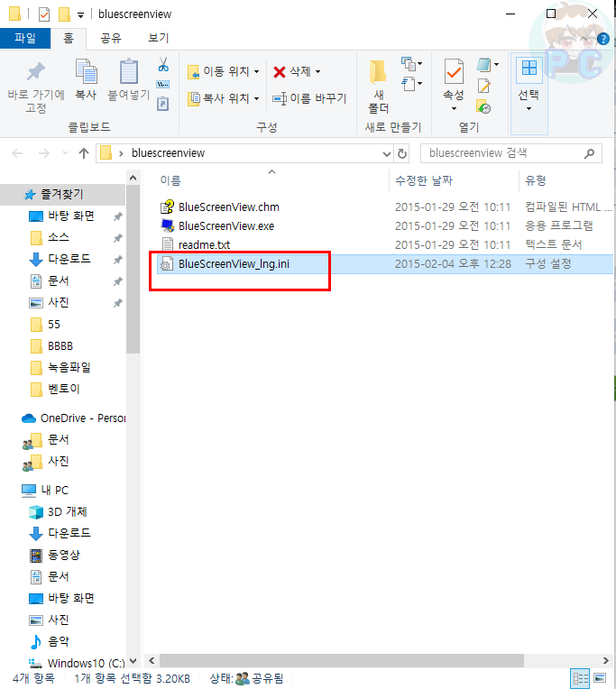Click Rename (이름 바꾸기)
Viewport: 616px width, 689px height.
(309, 98)
